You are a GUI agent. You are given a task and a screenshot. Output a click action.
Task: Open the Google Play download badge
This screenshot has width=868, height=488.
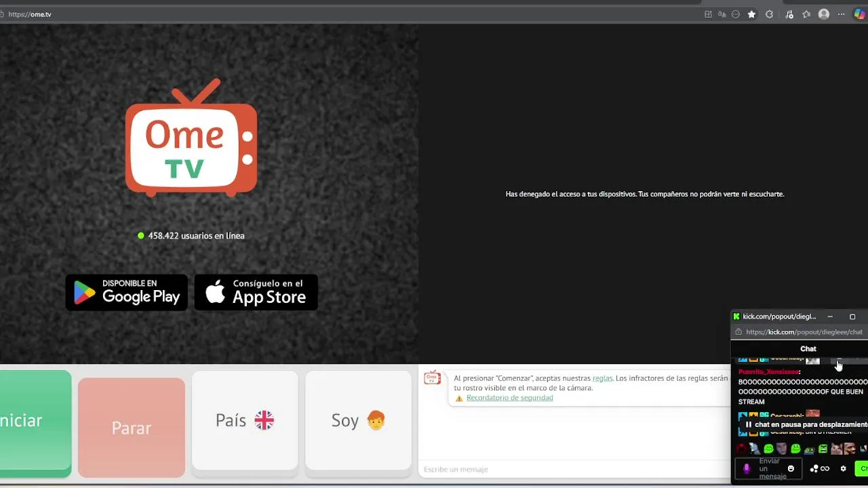pyautogui.click(x=127, y=292)
